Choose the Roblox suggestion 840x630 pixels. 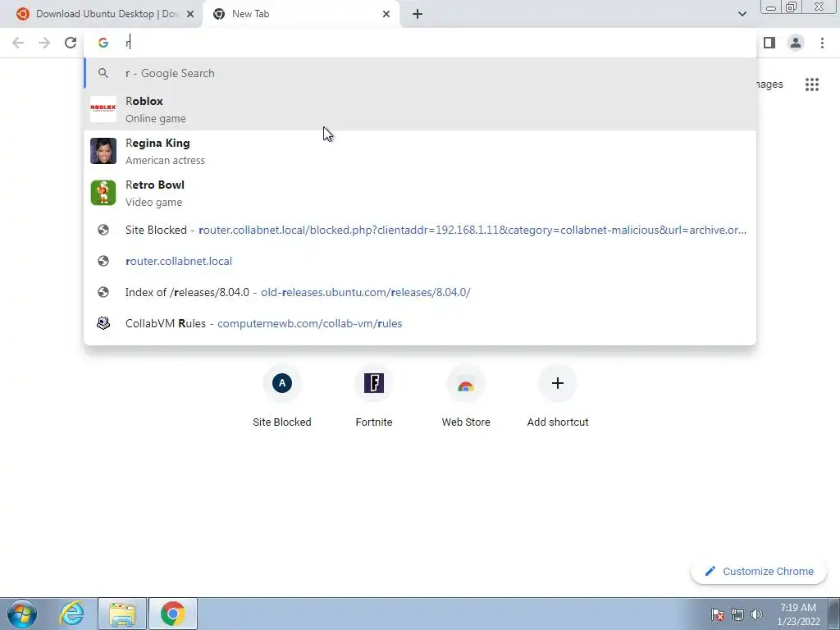(420, 109)
